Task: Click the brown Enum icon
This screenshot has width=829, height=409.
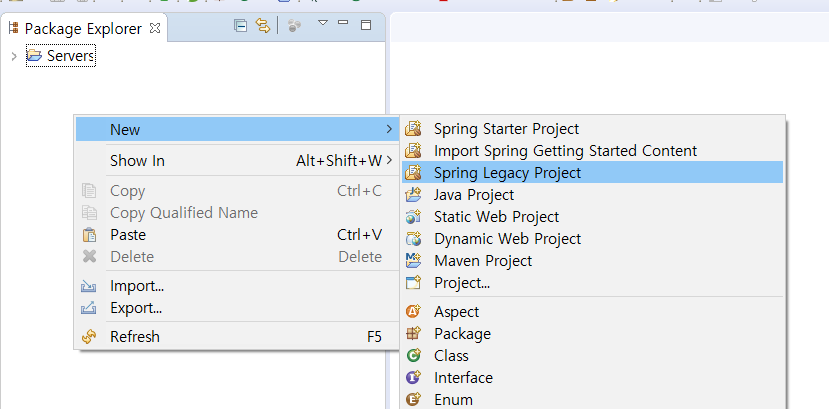Action: (413, 399)
